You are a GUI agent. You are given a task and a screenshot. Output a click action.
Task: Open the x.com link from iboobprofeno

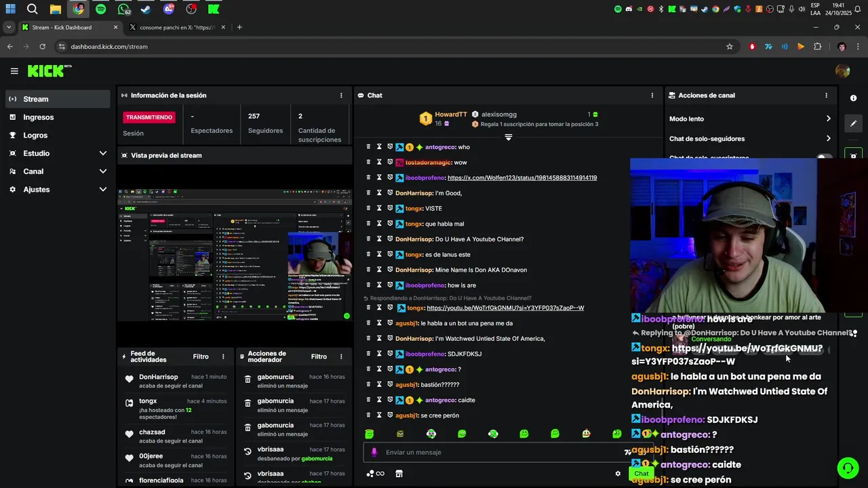tap(522, 178)
